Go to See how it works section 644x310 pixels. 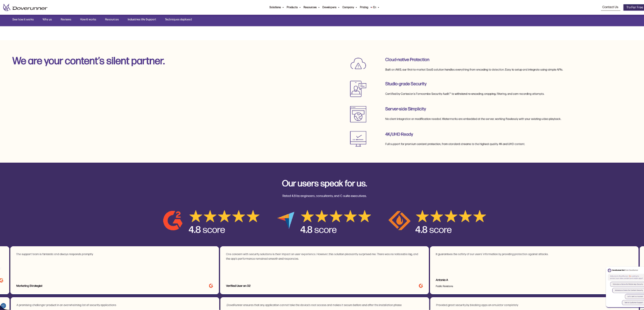[x=23, y=19]
